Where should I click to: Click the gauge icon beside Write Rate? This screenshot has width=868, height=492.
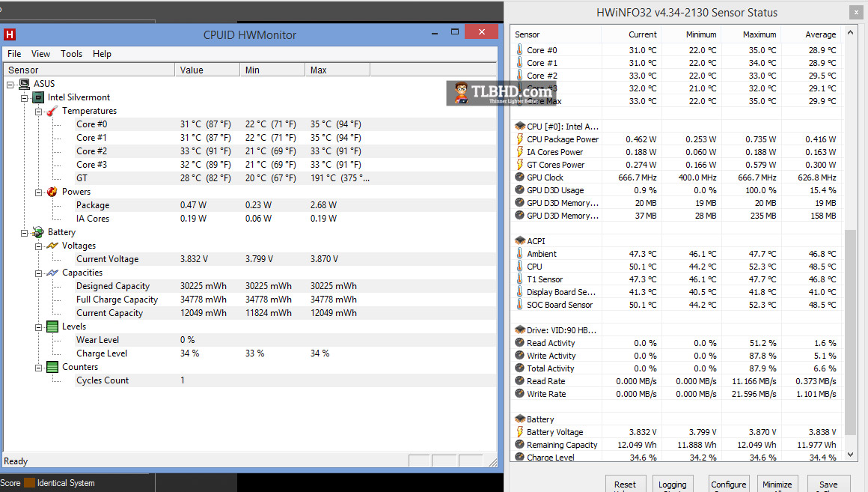tap(520, 394)
